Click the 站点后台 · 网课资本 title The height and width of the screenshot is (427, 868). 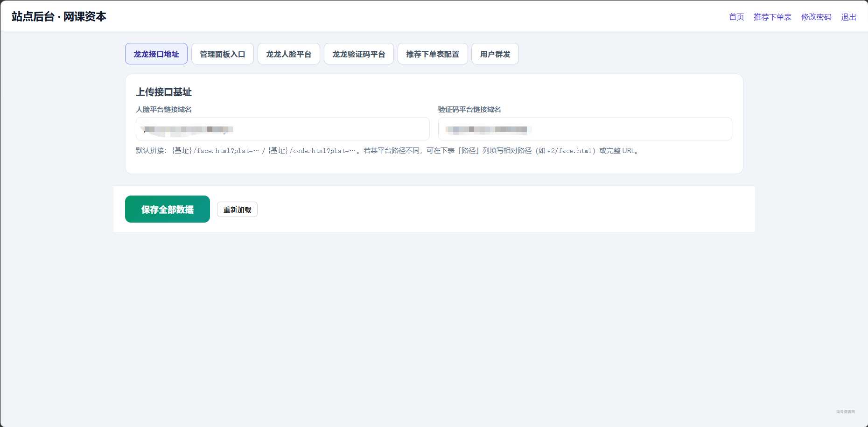(x=59, y=16)
